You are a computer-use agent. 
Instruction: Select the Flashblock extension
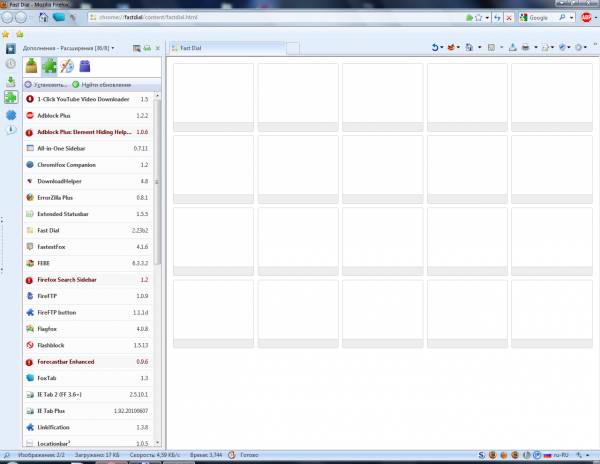tap(88, 345)
